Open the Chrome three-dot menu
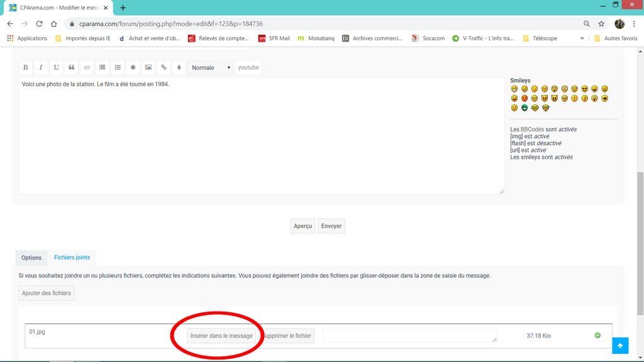Viewport: 644px width, 362px height. (x=634, y=24)
